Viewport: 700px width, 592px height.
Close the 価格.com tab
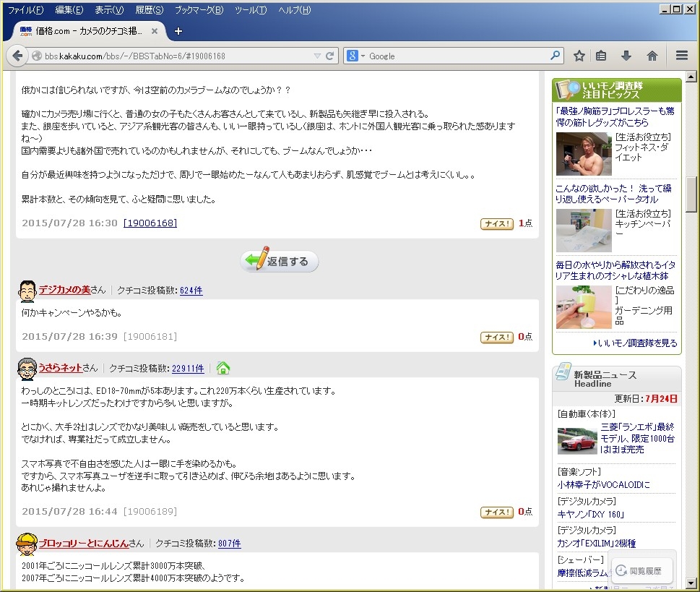pos(155,31)
